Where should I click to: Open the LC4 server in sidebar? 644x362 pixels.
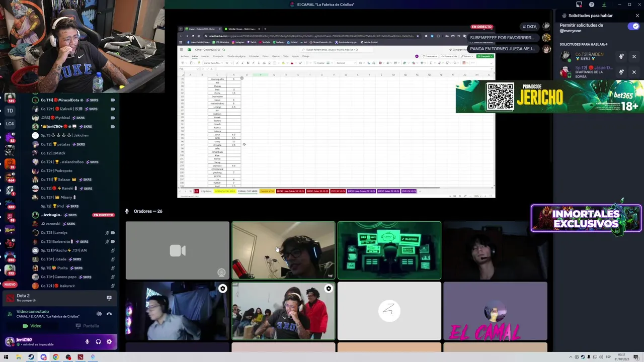pos(10,124)
